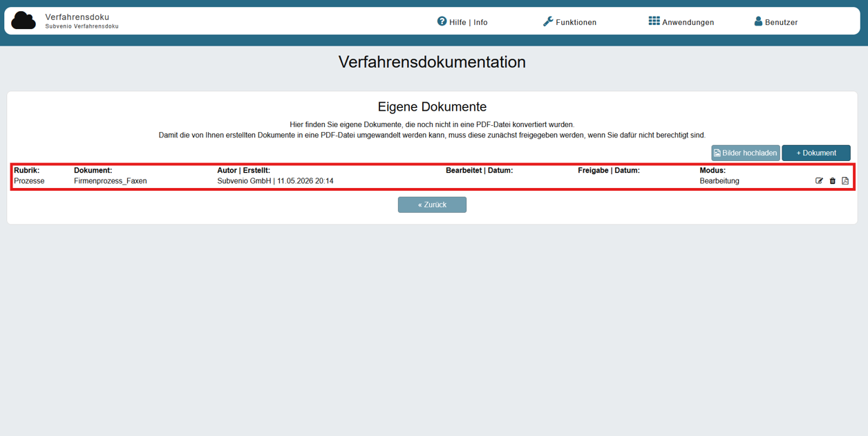Click the Bilder hochladen button

(746, 153)
